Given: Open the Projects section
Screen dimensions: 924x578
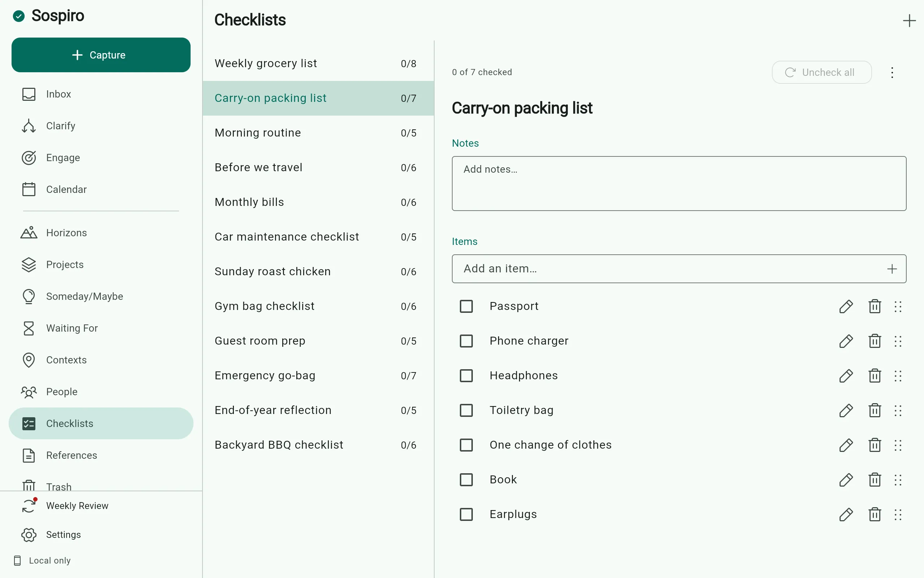Looking at the screenshot, I should (101, 264).
